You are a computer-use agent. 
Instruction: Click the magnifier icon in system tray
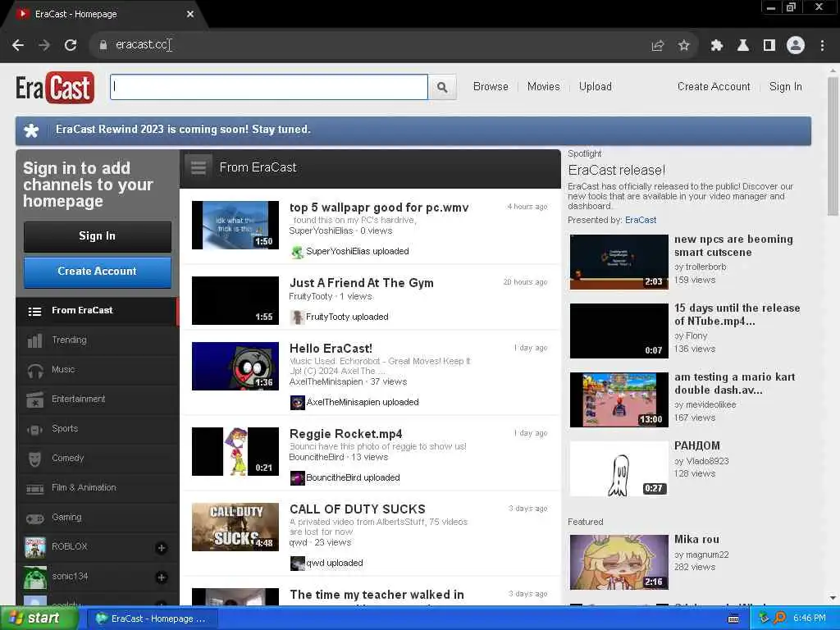779,619
